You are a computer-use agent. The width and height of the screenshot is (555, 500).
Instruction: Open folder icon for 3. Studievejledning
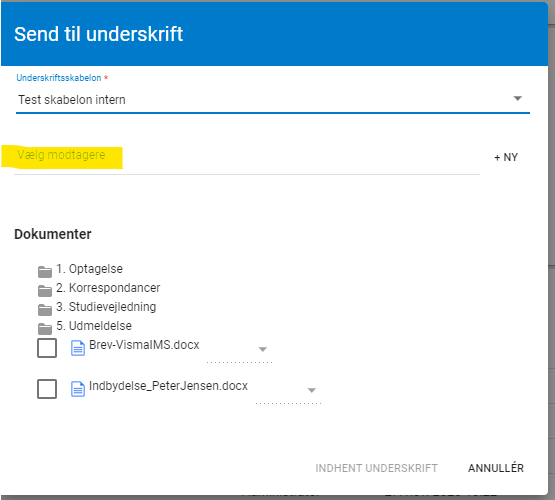click(x=45, y=310)
